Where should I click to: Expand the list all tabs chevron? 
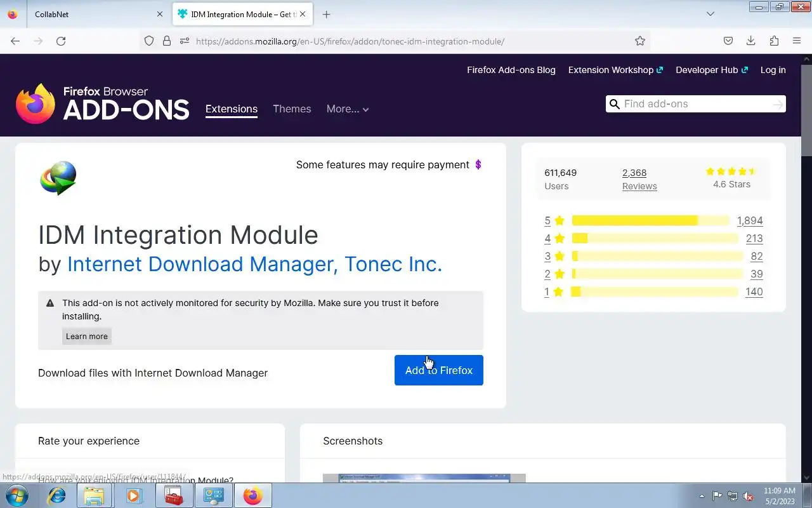(x=710, y=14)
